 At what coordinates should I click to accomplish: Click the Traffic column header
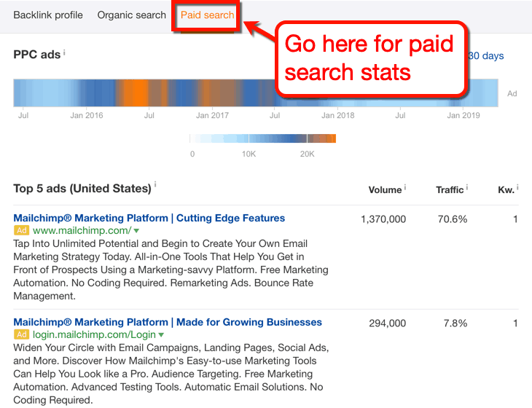450,190
